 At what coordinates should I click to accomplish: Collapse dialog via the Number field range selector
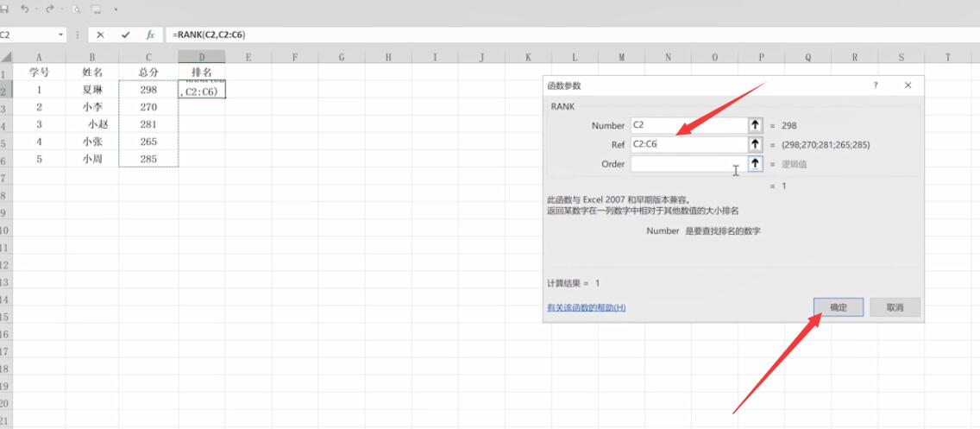(x=755, y=125)
